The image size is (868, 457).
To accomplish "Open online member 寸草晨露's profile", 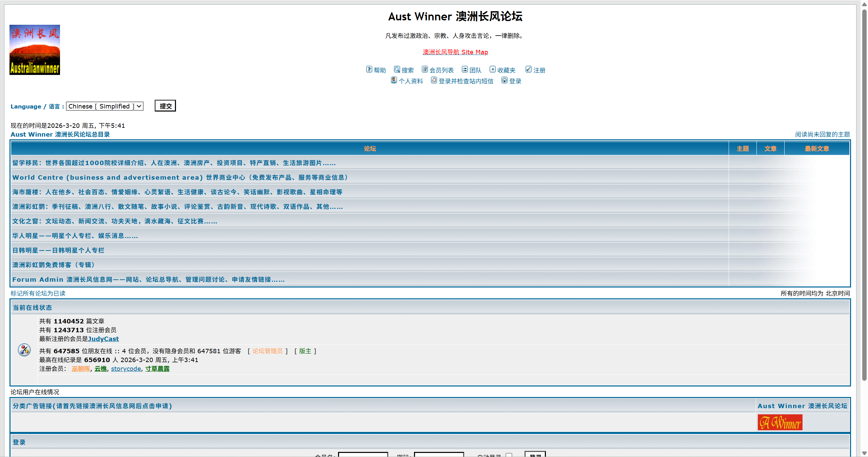I will pyautogui.click(x=157, y=369).
